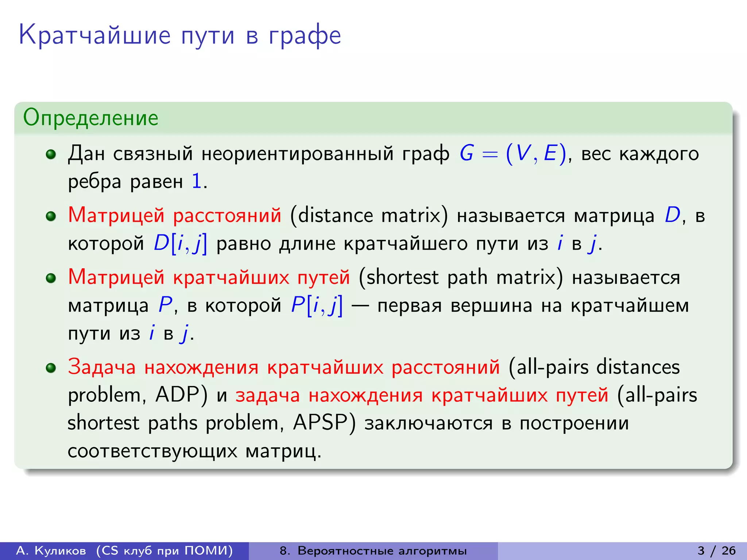Click the blue number '1' after 'ребра равен'

click(197, 181)
